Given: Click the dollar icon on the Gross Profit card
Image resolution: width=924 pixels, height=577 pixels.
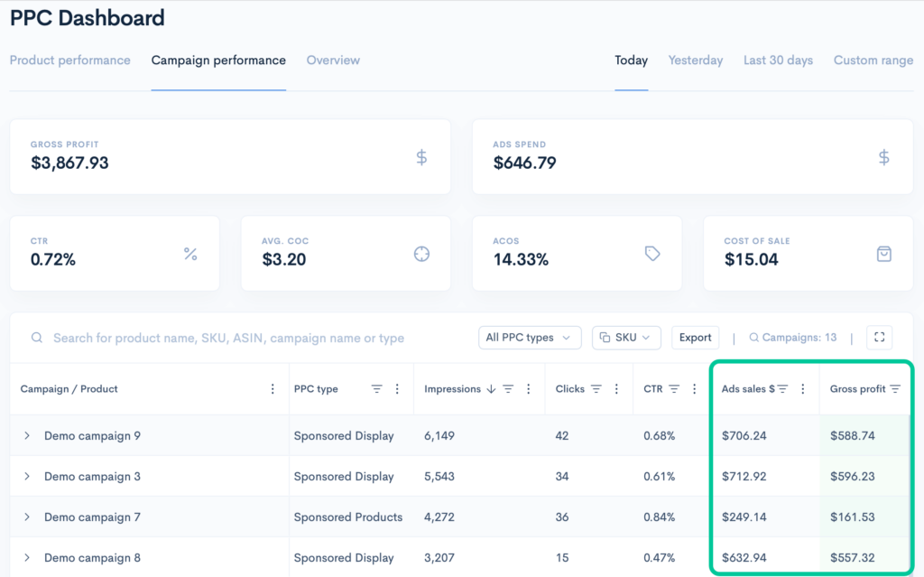Looking at the screenshot, I should [420, 156].
